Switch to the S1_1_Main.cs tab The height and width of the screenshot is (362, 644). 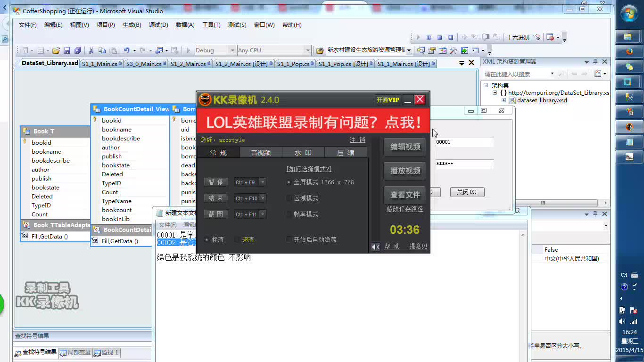tap(102, 64)
